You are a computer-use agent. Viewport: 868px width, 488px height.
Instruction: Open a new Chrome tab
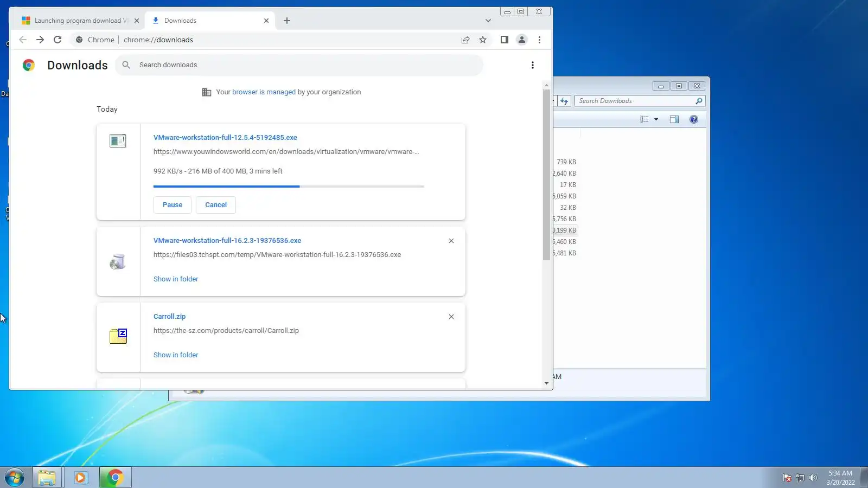coord(287,21)
